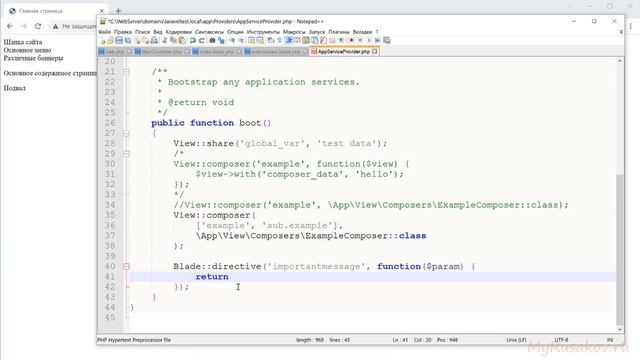Click the browser Reload button
This screenshot has height=360, width=640.
tap(38, 26)
